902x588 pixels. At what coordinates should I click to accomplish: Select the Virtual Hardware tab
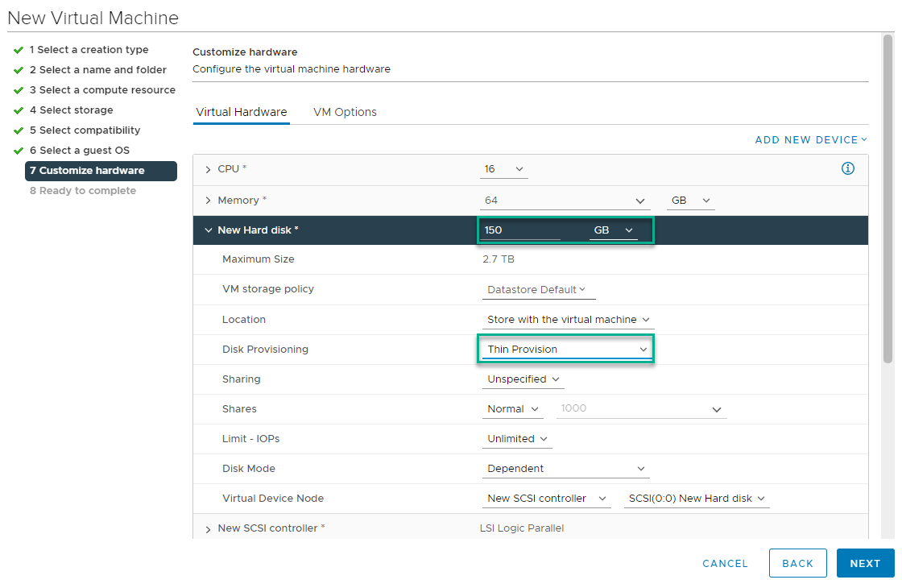tap(242, 112)
